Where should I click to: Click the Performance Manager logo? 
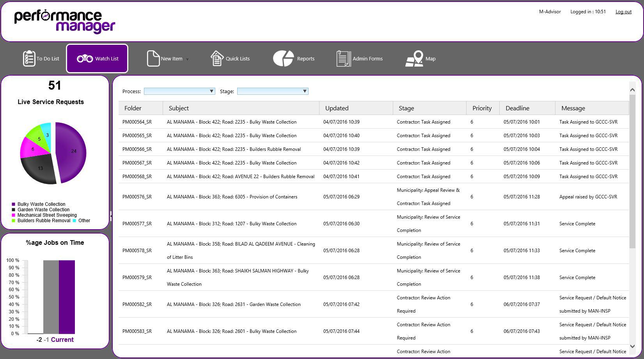click(x=65, y=21)
